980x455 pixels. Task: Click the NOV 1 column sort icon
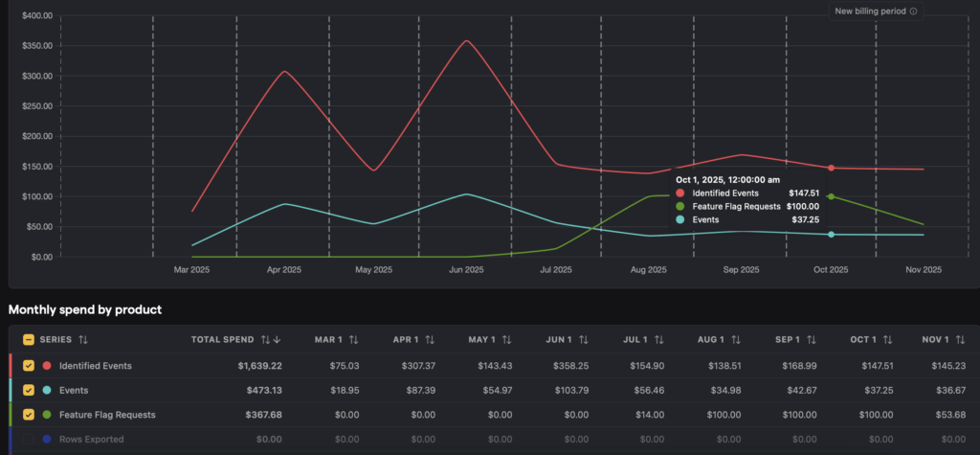964,340
